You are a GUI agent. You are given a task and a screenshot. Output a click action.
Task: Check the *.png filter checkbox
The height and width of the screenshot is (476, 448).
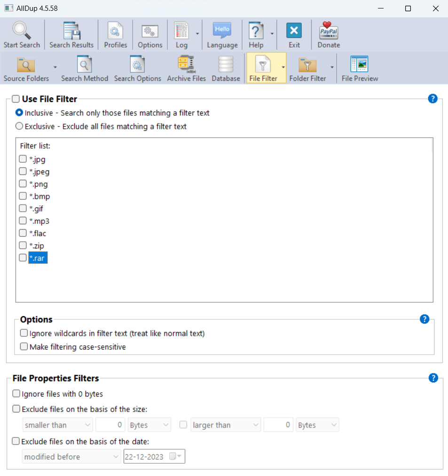(23, 183)
